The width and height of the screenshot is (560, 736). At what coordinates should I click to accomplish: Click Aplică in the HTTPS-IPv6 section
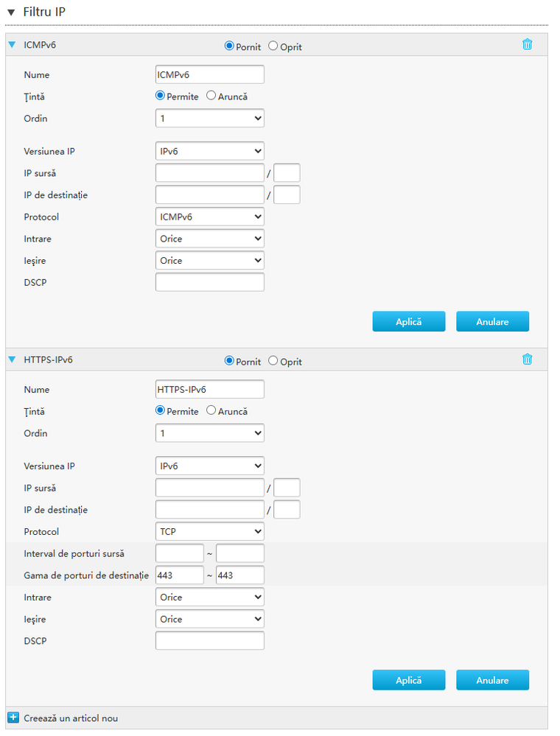point(408,680)
